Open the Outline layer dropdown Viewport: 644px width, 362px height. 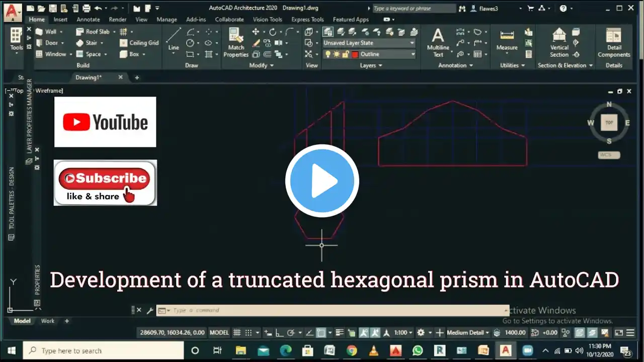(x=369, y=54)
